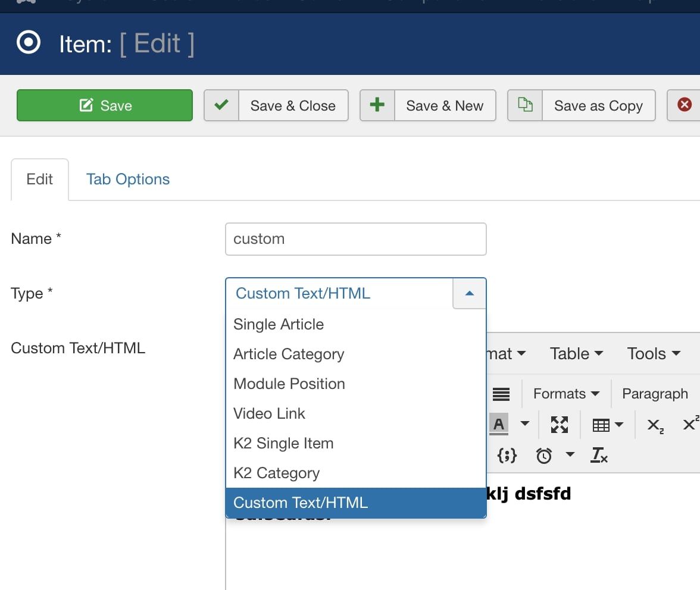Choose Article Category option
The width and height of the screenshot is (700, 590).
coord(356,354)
